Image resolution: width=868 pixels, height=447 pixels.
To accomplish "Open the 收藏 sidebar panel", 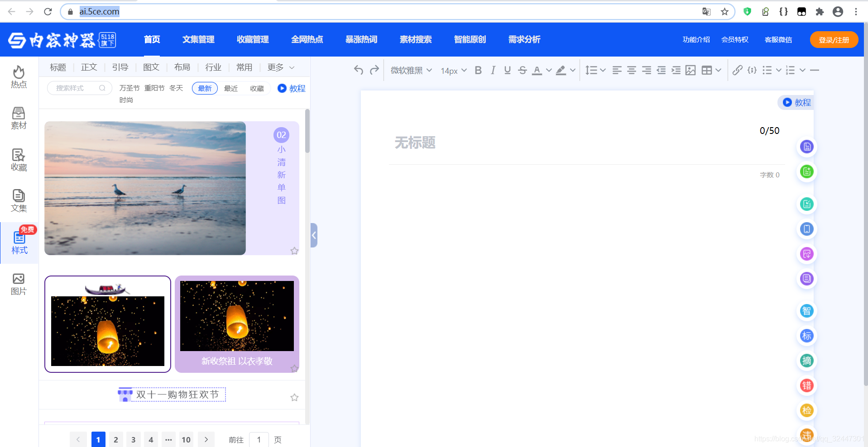I will click(x=19, y=160).
